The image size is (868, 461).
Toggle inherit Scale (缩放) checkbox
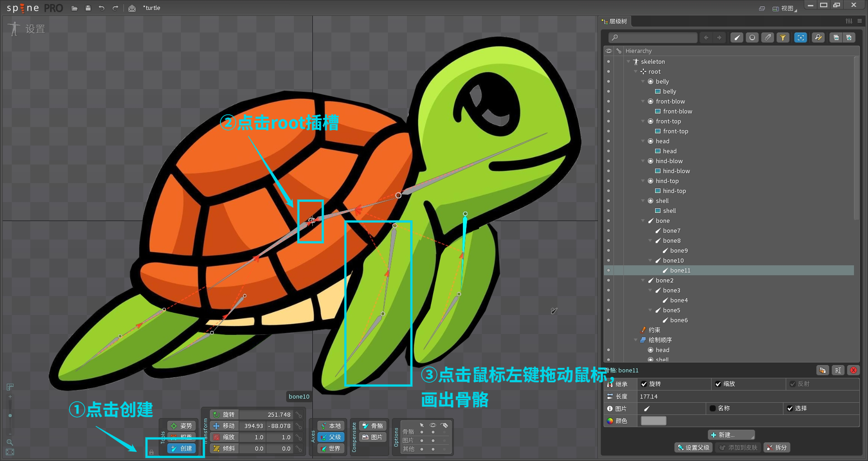tap(718, 384)
